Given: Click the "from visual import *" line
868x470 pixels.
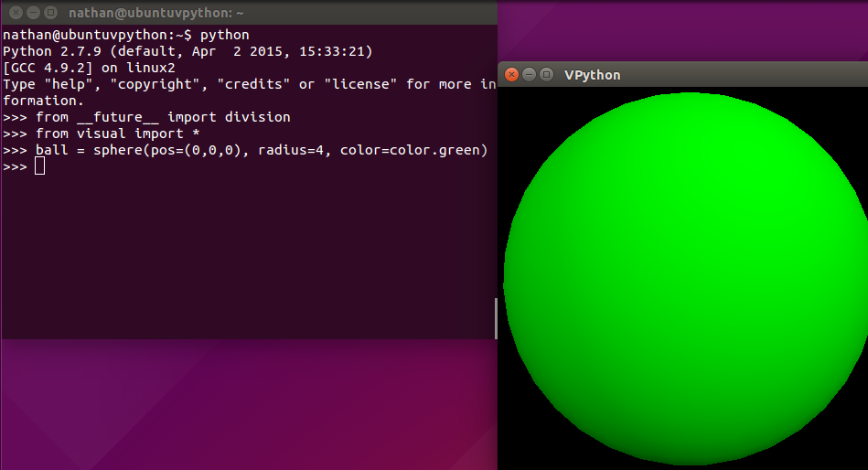Looking at the screenshot, I should (x=118, y=134).
